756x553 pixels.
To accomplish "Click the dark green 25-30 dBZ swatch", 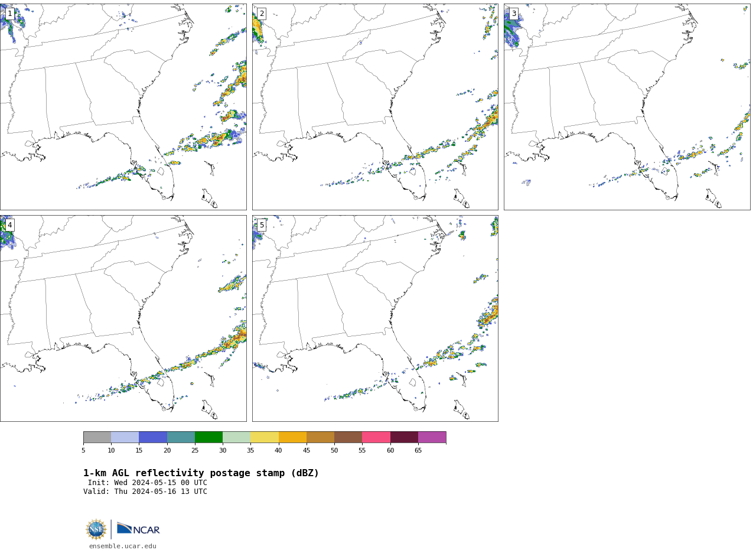I will 208,437.
